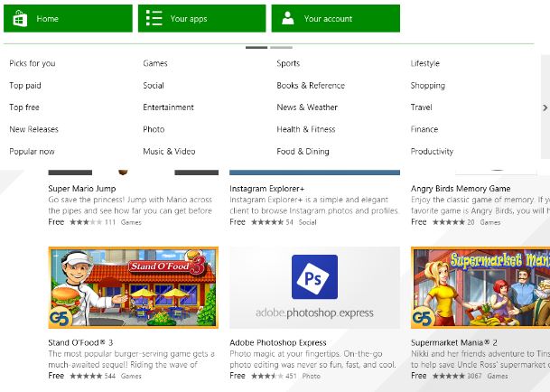Open Angry Birds Memory Game title

coord(461,189)
